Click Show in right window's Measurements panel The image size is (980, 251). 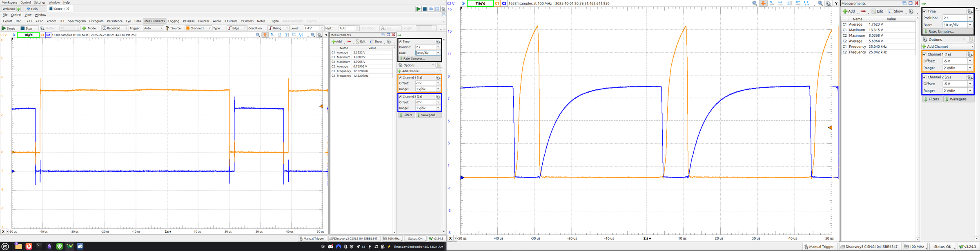[x=896, y=11]
